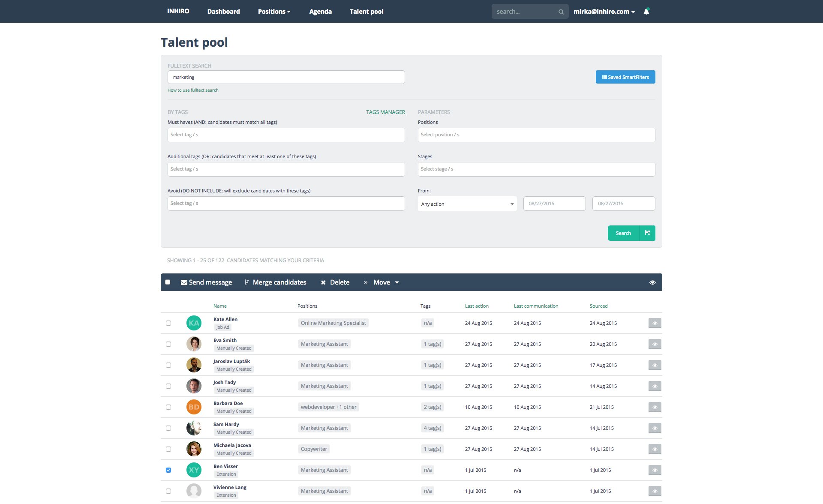823x504 pixels.
Task: Toggle the select-all checkbox in toolbar
Action: (168, 282)
